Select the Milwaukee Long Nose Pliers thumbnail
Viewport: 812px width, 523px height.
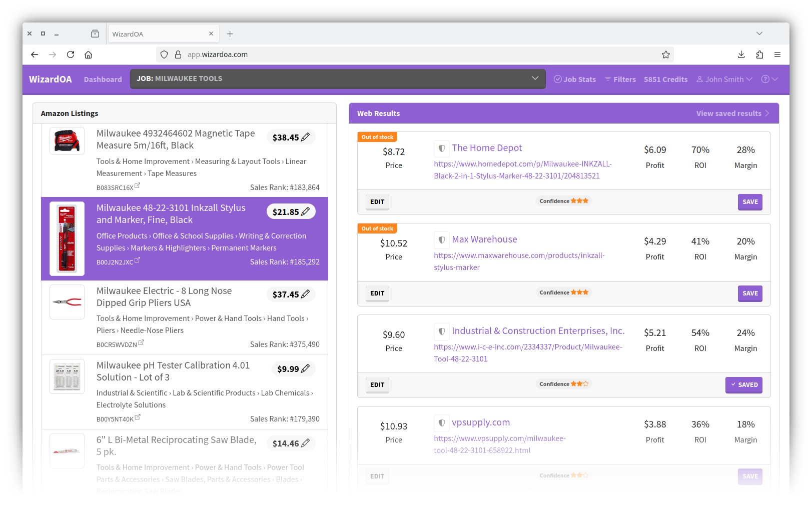click(x=67, y=302)
